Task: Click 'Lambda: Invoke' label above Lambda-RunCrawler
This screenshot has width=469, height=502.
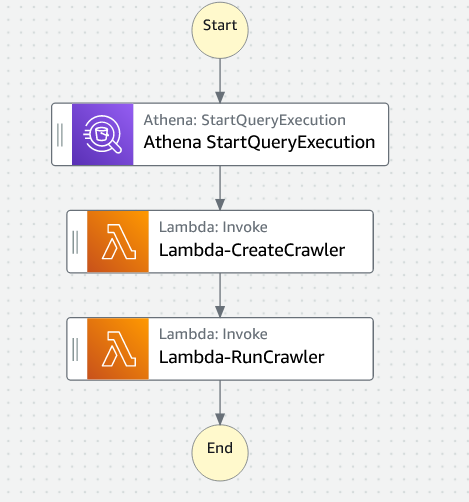Action: pyautogui.click(x=213, y=334)
